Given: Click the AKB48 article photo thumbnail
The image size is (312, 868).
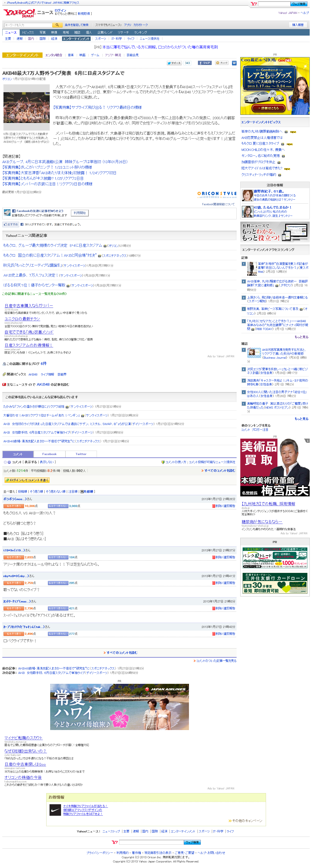Looking at the screenshot, I should tap(26, 107).
